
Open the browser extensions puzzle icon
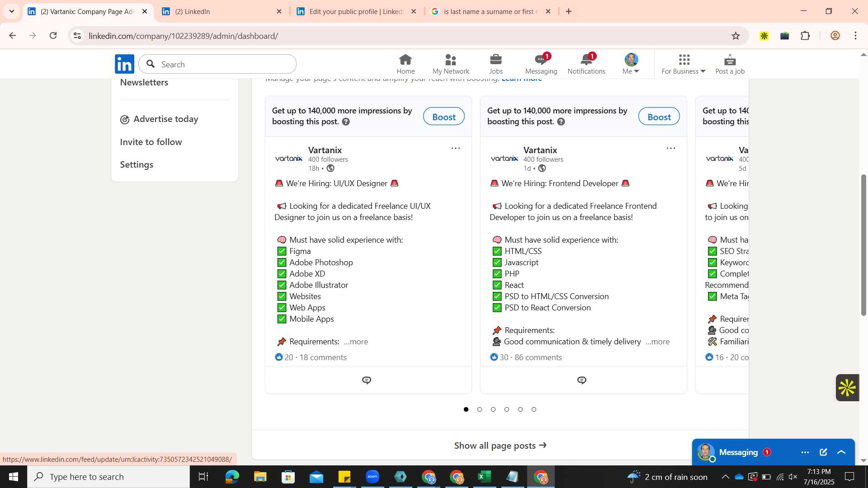(x=805, y=36)
